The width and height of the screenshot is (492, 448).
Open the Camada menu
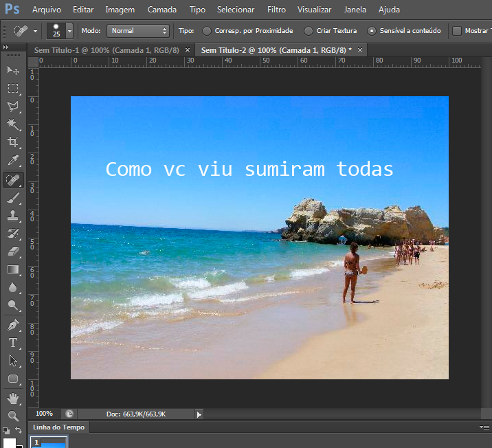[x=162, y=10]
